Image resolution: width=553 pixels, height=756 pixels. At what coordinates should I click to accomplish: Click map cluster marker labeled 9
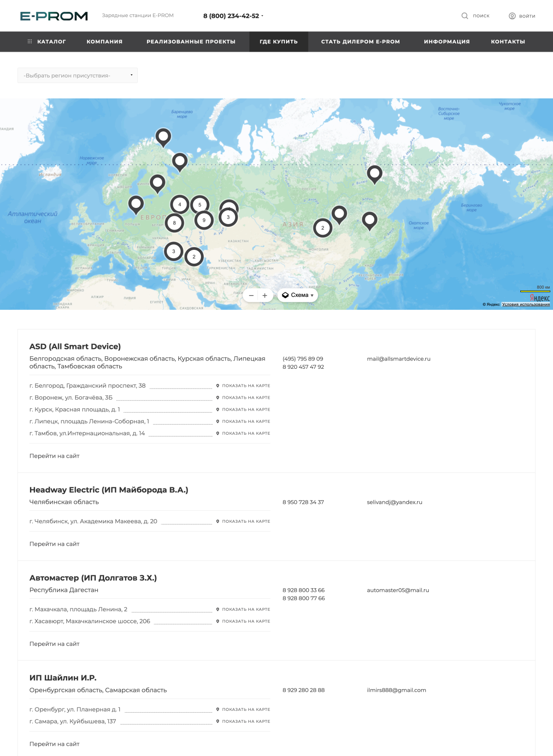(204, 220)
